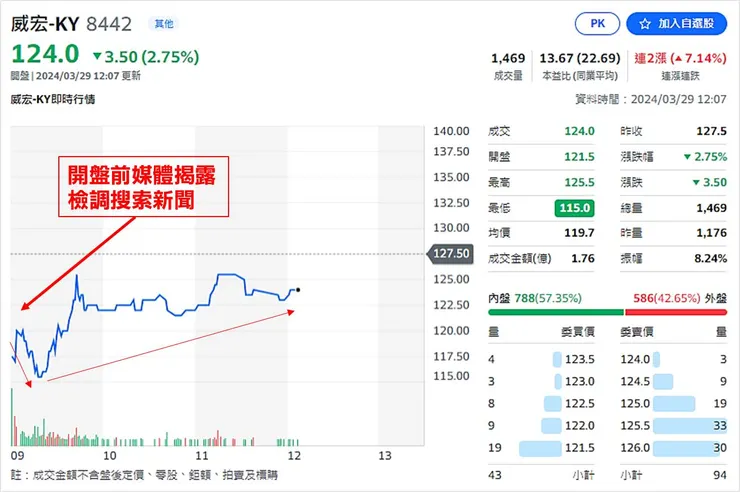Click the 140.00 price axis label
This screenshot has height=492, width=740.
[x=451, y=131]
